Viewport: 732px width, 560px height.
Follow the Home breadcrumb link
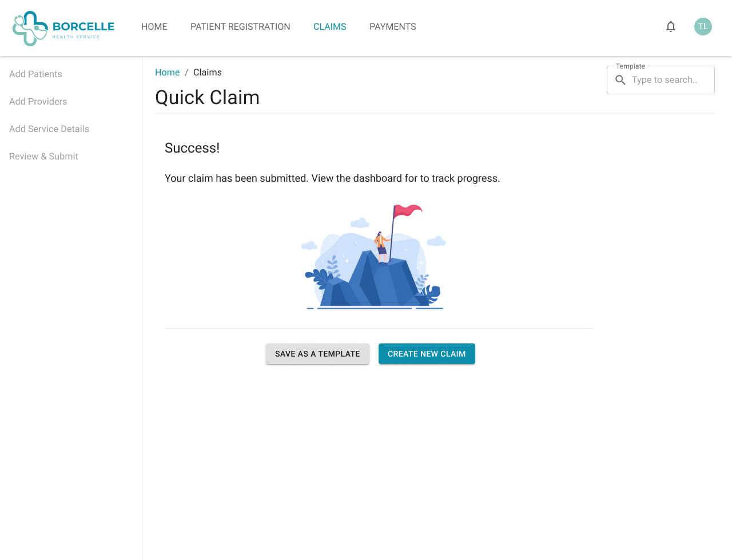click(x=167, y=73)
